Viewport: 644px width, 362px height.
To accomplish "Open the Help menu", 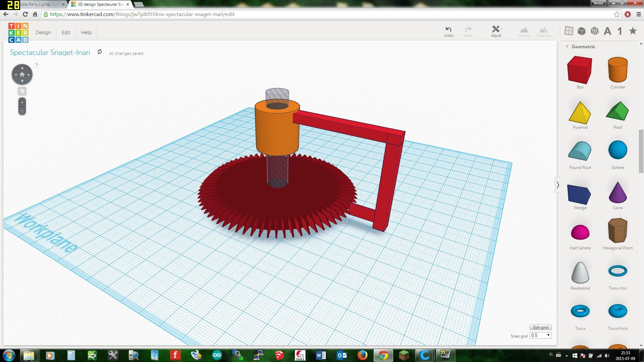I will [x=86, y=32].
